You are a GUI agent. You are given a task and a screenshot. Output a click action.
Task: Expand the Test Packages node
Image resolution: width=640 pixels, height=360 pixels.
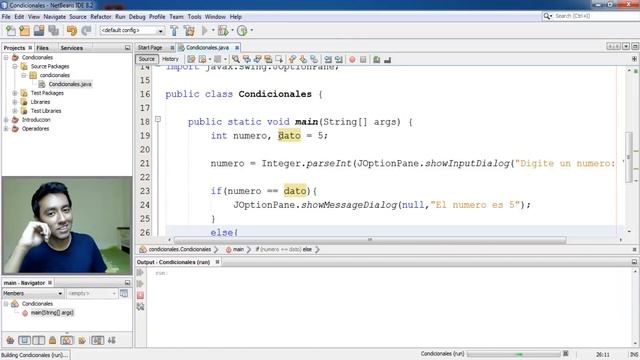(x=15, y=93)
